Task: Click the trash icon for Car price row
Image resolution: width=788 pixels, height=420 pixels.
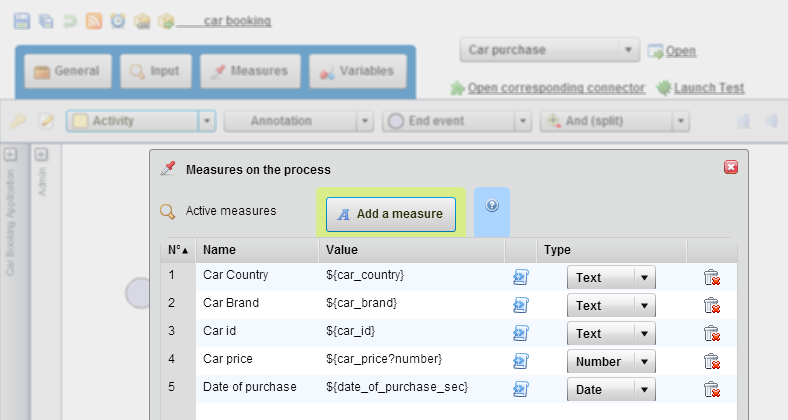Action: [712, 361]
